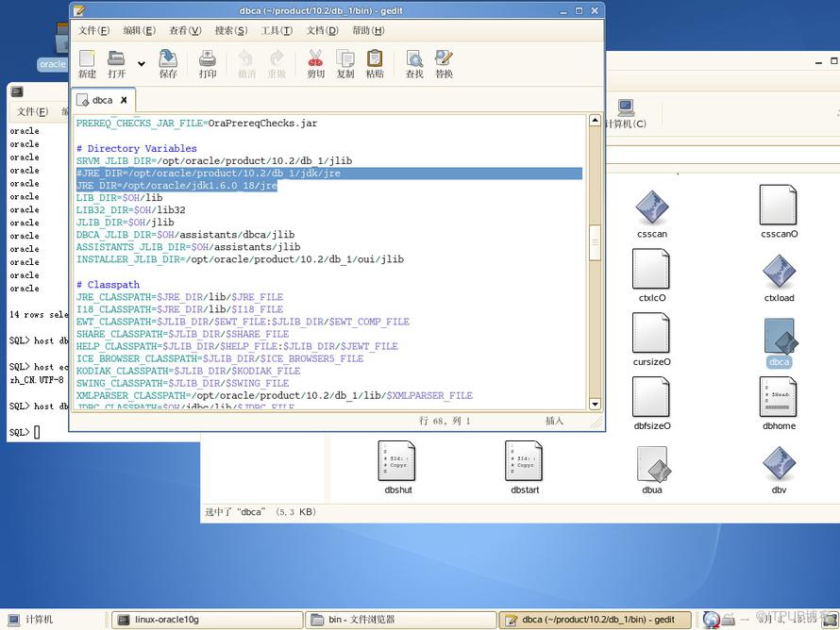Click the terminal window's title icon

(x=17, y=91)
